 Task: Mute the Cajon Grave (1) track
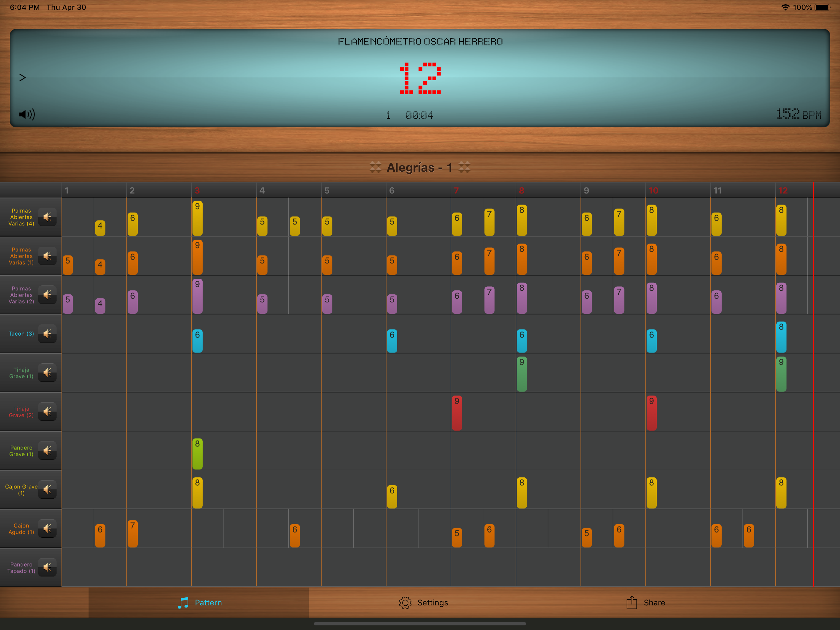tap(47, 489)
